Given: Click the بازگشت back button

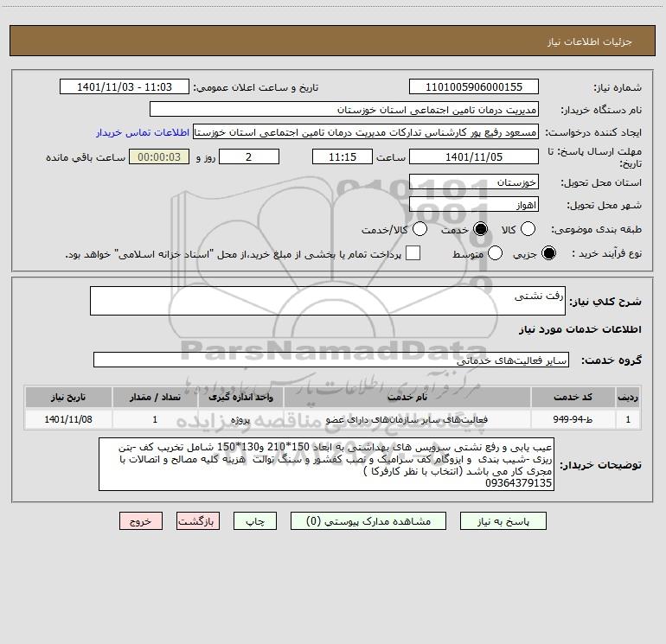Looking at the screenshot, I should [x=198, y=521].
